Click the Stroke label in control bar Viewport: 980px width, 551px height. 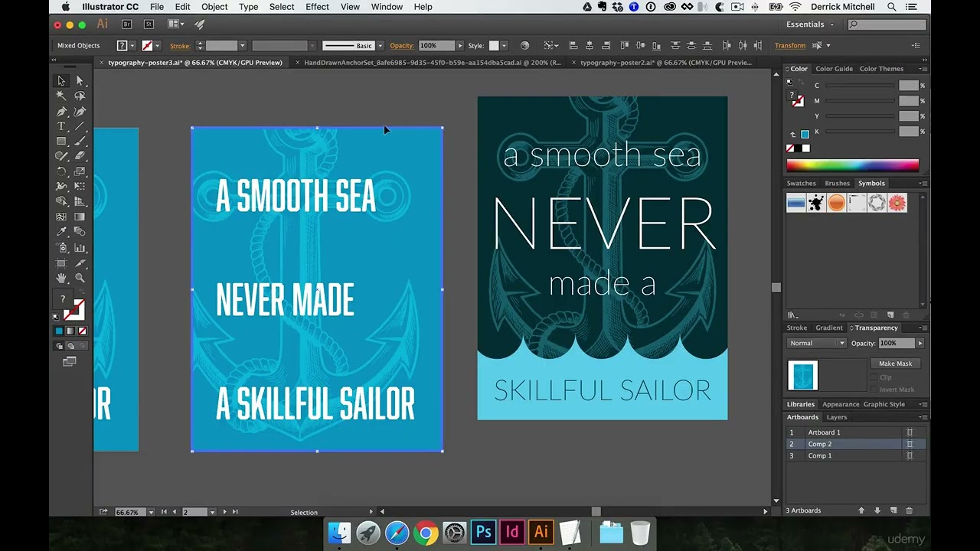180,46
